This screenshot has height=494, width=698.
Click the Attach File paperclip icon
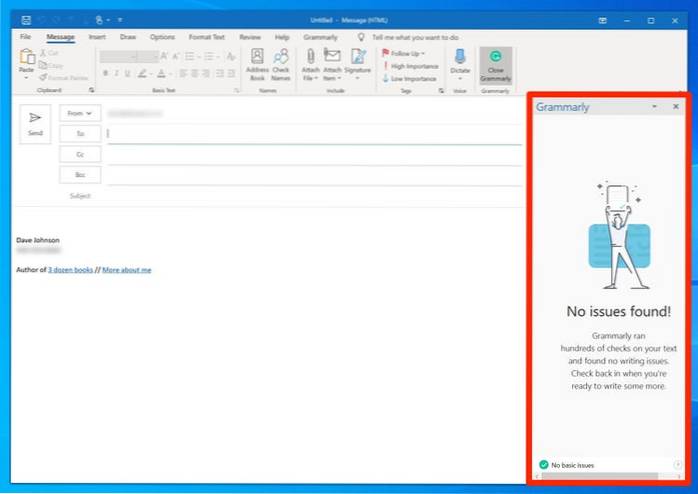point(311,58)
